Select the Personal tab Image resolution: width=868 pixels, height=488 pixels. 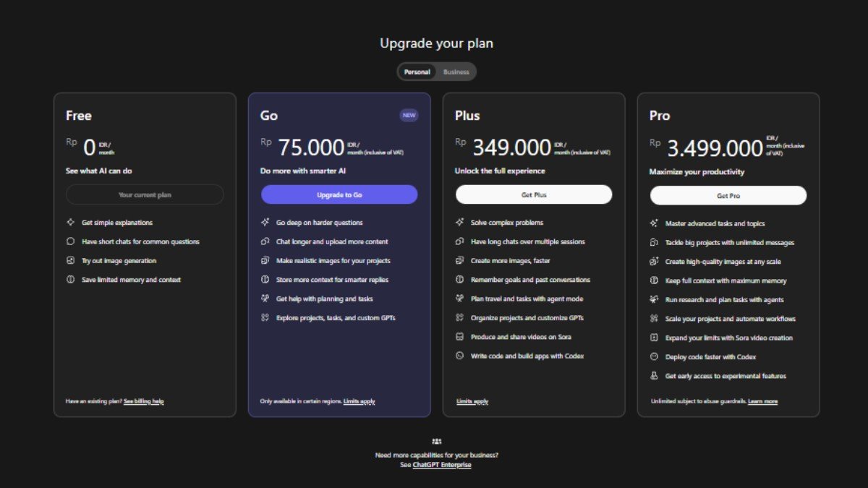pyautogui.click(x=417, y=72)
